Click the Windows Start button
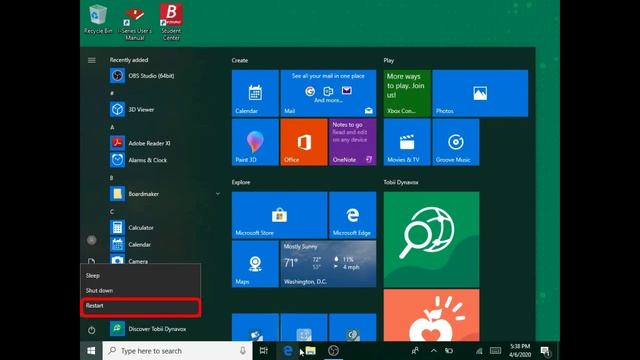Image resolution: width=640 pixels, height=360 pixels. tap(91, 351)
